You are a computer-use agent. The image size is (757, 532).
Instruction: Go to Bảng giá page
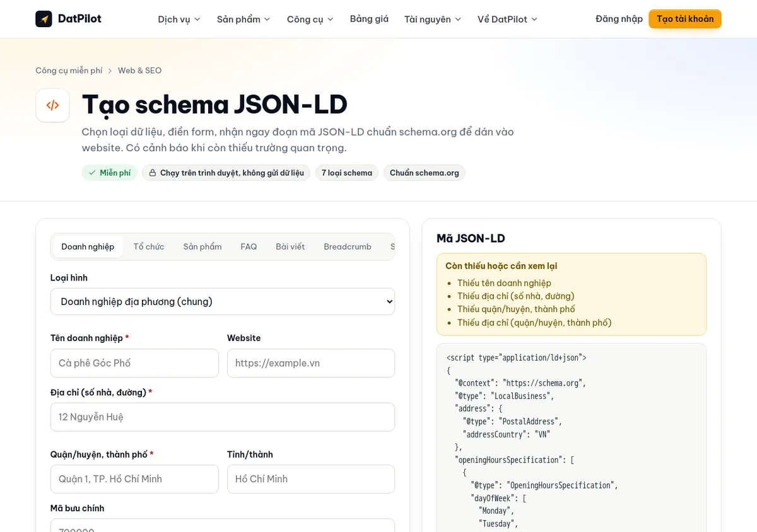pyautogui.click(x=369, y=19)
